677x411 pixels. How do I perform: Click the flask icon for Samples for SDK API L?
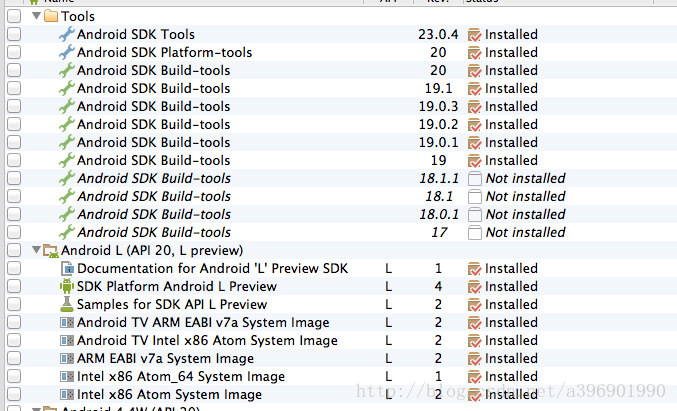pos(67,304)
